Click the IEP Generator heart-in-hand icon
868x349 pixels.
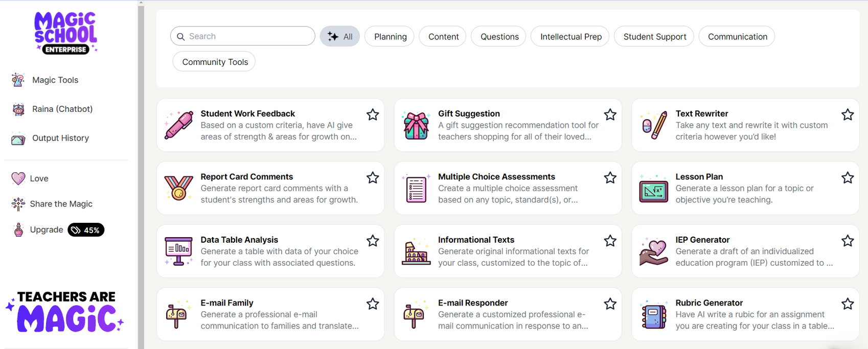653,251
